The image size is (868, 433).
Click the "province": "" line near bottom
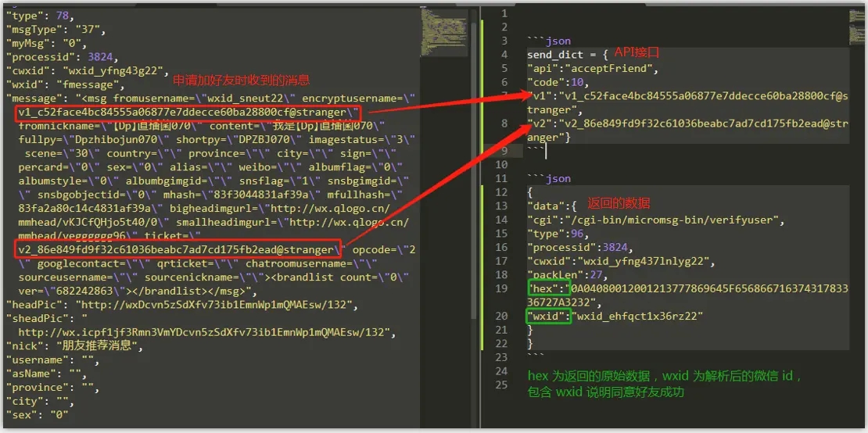(x=52, y=388)
